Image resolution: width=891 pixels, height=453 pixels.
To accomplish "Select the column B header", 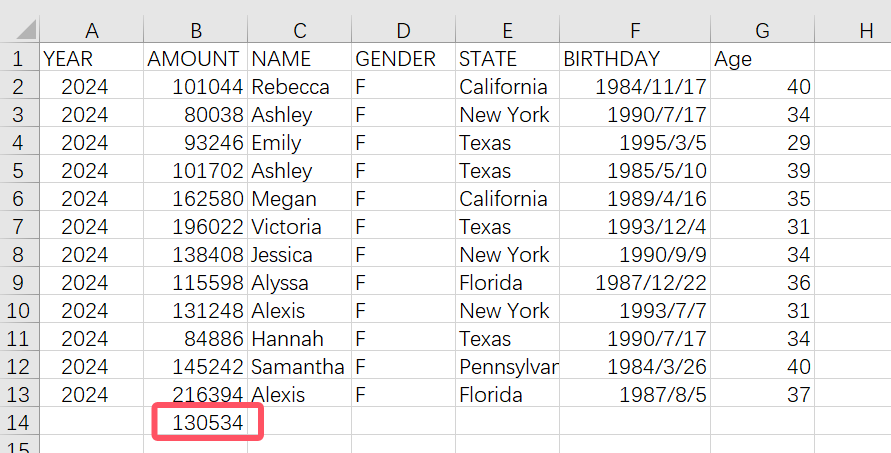I will point(195,31).
